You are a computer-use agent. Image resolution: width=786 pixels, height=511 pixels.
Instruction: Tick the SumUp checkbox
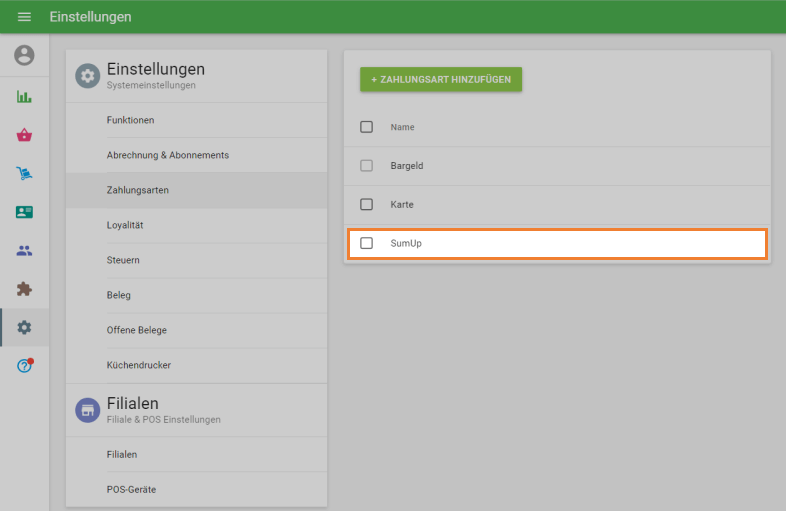(x=366, y=243)
